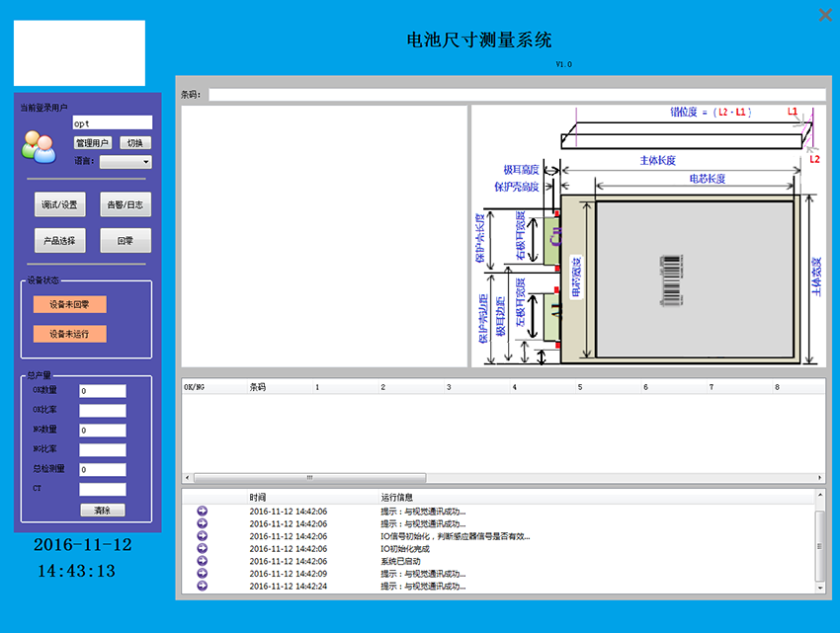The height and width of the screenshot is (633, 840).
Task: Click the horizontal scrollbar of the results table
Action: click(x=308, y=478)
